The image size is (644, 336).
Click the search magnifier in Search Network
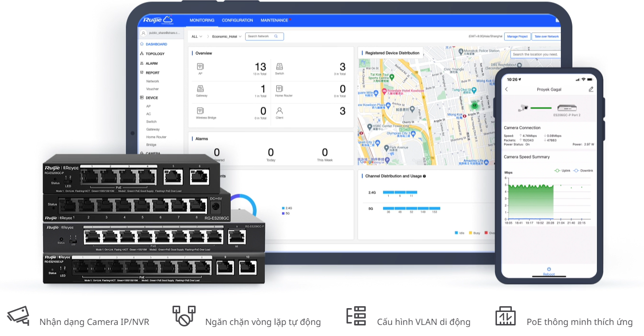click(x=276, y=37)
